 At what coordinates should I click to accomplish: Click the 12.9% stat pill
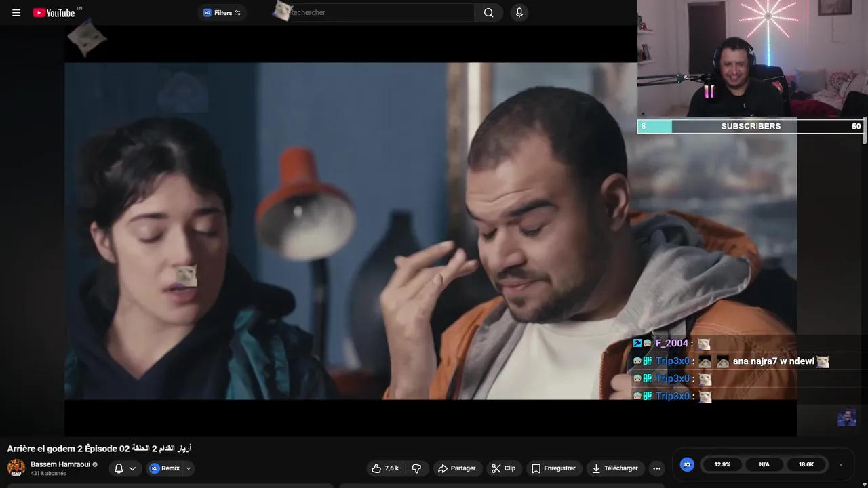[x=722, y=464]
